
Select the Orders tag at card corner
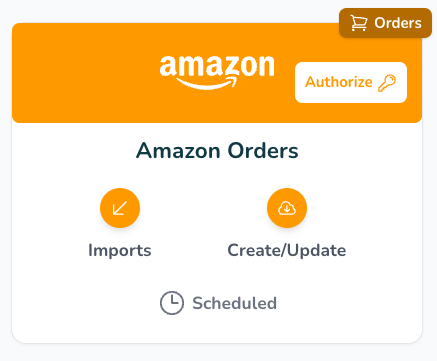click(x=385, y=23)
